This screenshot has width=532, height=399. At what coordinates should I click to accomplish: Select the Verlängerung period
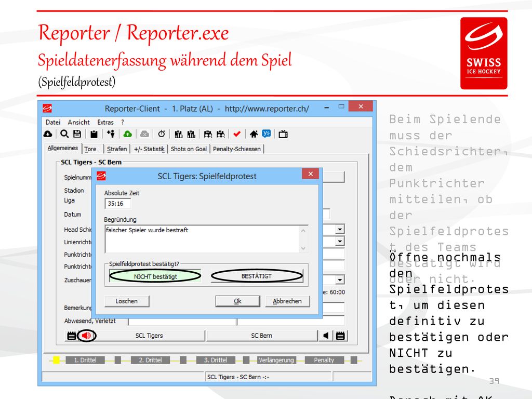click(276, 360)
